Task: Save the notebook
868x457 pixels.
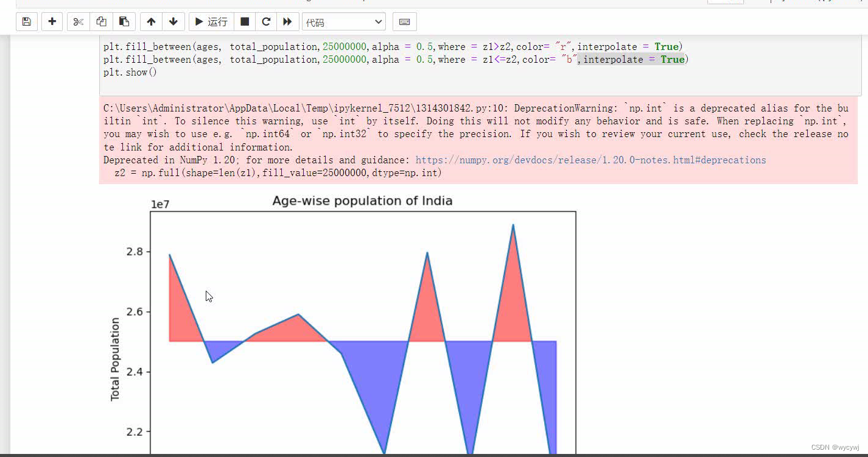Action: pyautogui.click(x=26, y=21)
